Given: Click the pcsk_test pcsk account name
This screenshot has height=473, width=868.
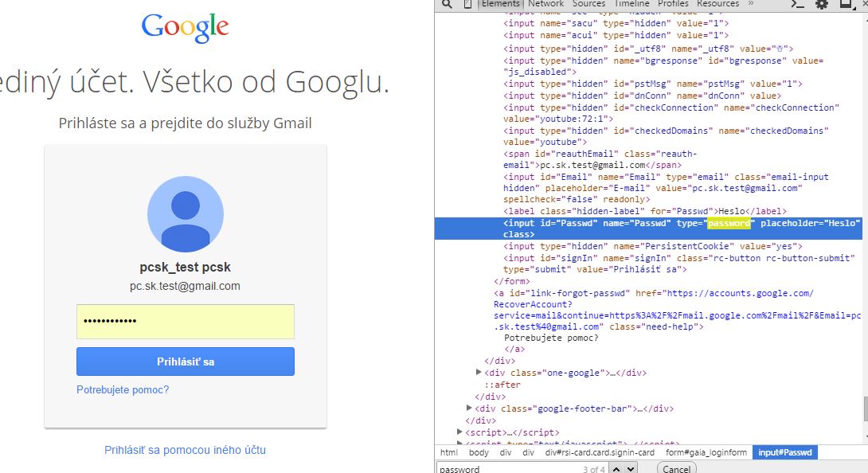Looking at the screenshot, I should tap(185, 267).
